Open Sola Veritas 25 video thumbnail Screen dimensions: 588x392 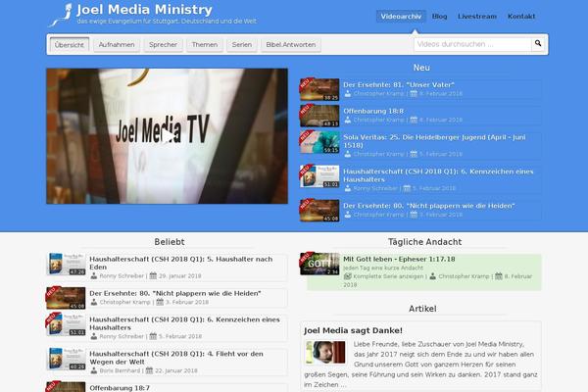pos(319,142)
